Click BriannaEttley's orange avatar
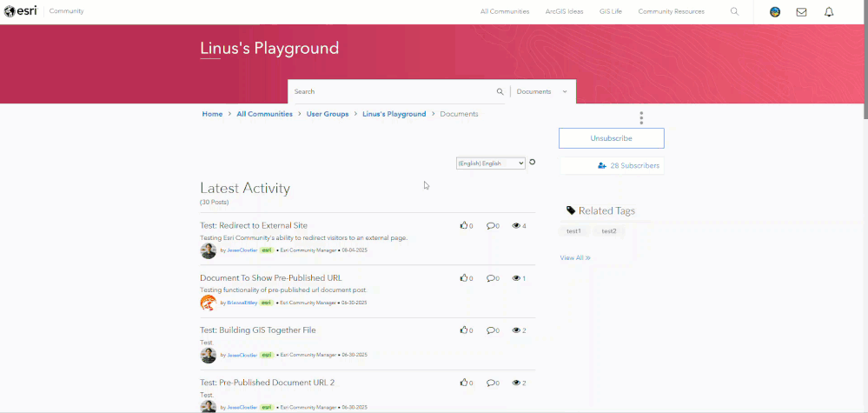The width and height of the screenshot is (868, 413). coord(209,303)
